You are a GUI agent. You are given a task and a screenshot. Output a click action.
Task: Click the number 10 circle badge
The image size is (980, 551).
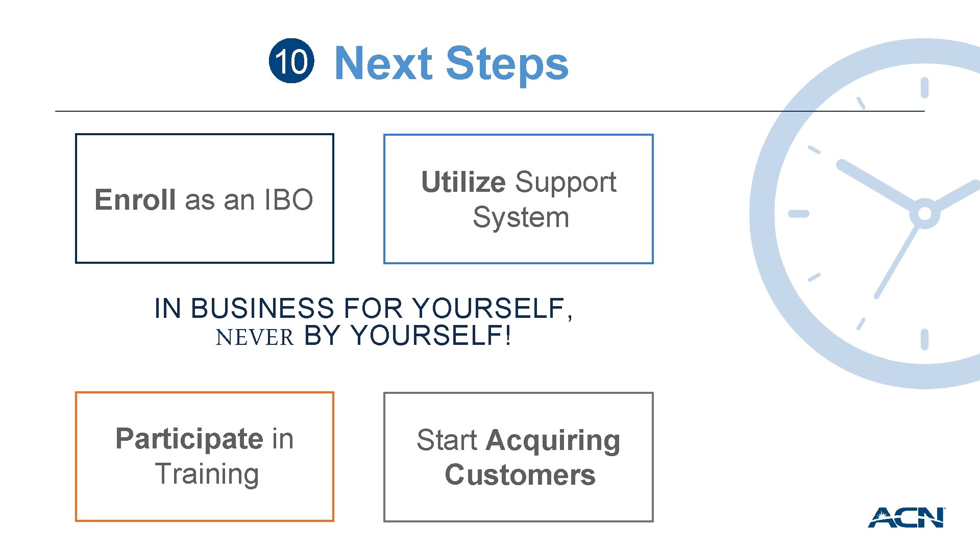point(291,61)
